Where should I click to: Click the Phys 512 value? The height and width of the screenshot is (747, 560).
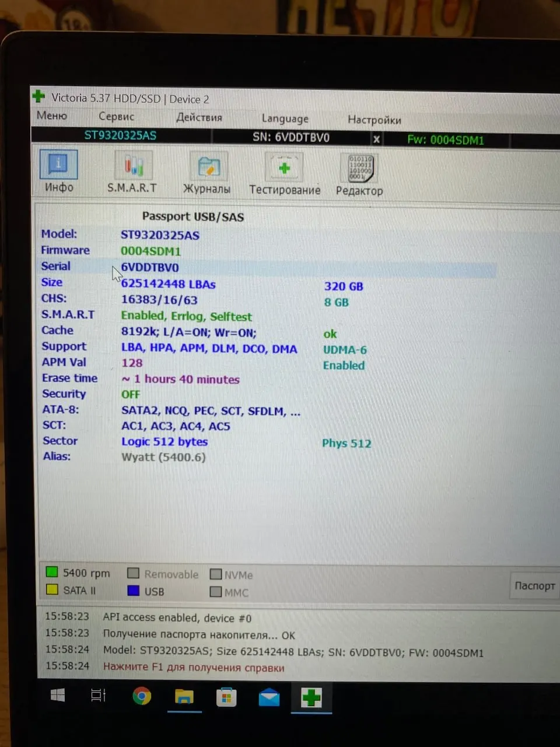tap(346, 444)
